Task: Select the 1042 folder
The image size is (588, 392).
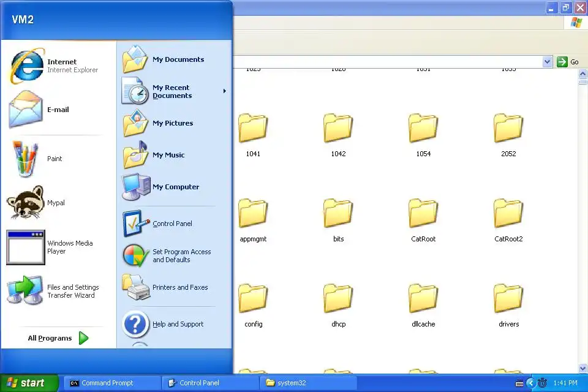Action: click(338, 135)
